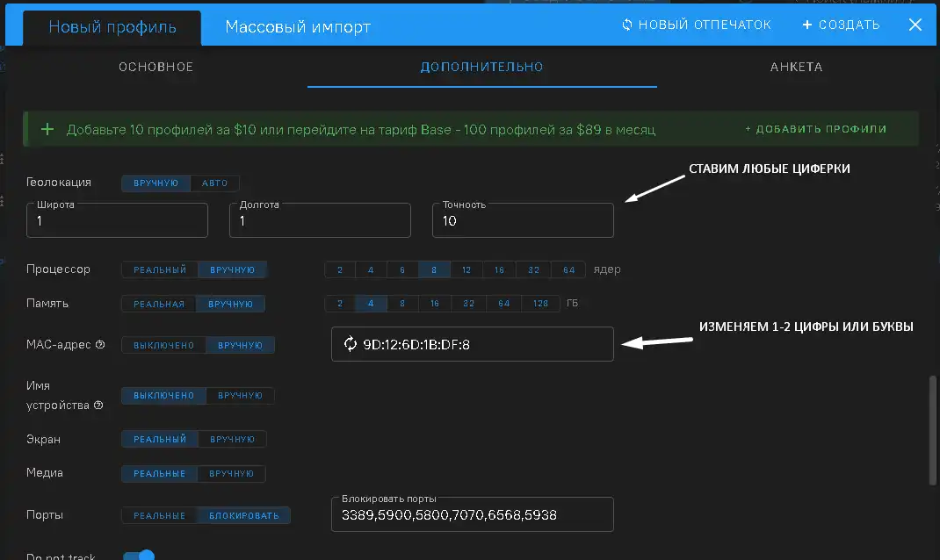Select 2 ГБ memory
The width and height of the screenshot is (940, 560).
pos(340,304)
